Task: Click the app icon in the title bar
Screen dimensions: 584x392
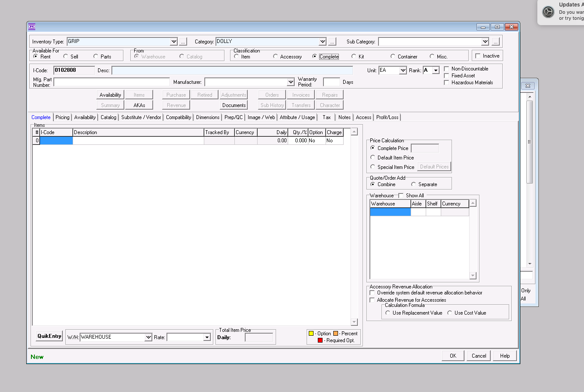Action: pyautogui.click(x=32, y=27)
